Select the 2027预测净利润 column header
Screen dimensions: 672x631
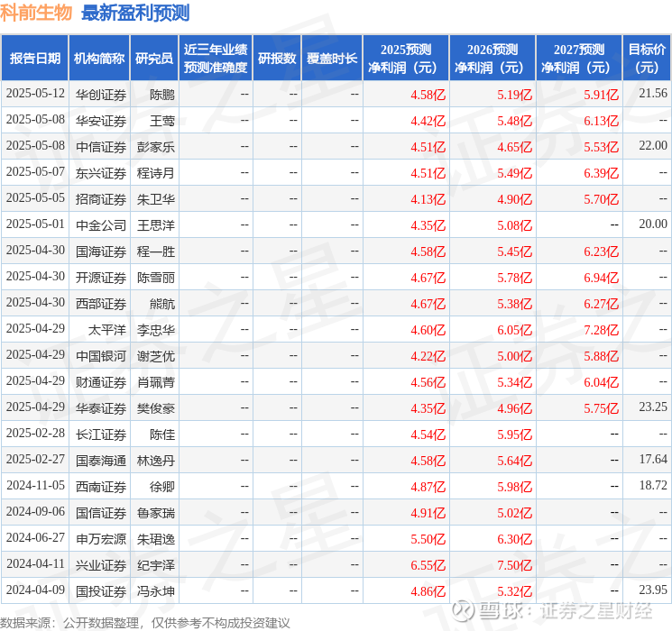(x=579, y=58)
